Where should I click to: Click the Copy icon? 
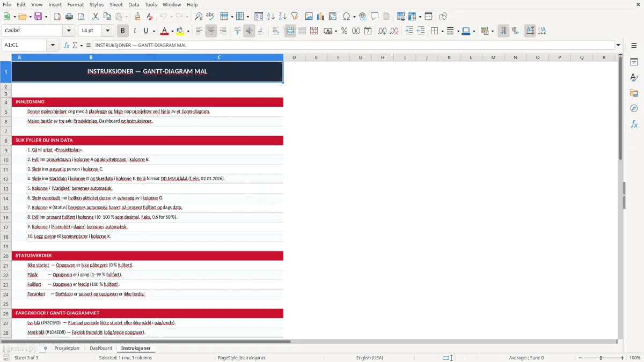tap(107, 17)
